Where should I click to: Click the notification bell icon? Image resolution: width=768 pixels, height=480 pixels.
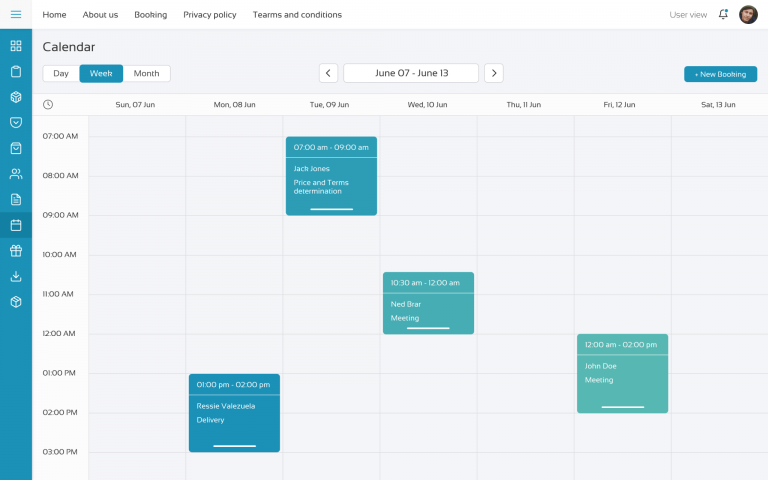723,15
